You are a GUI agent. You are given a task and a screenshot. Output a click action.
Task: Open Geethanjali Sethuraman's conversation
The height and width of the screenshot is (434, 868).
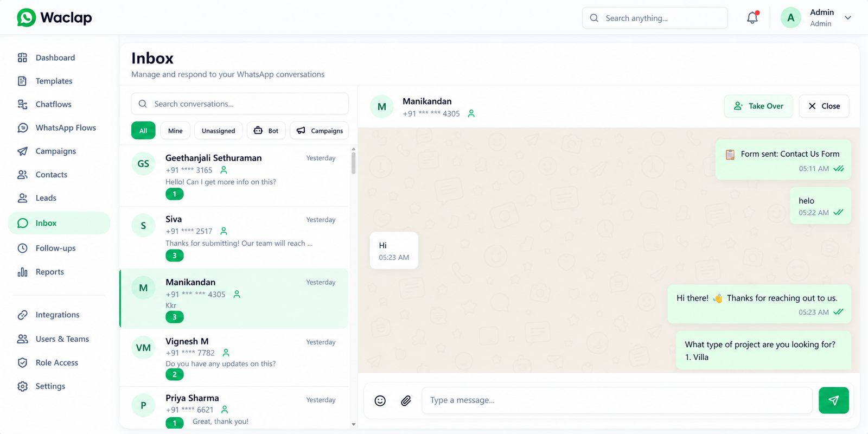pyautogui.click(x=234, y=176)
